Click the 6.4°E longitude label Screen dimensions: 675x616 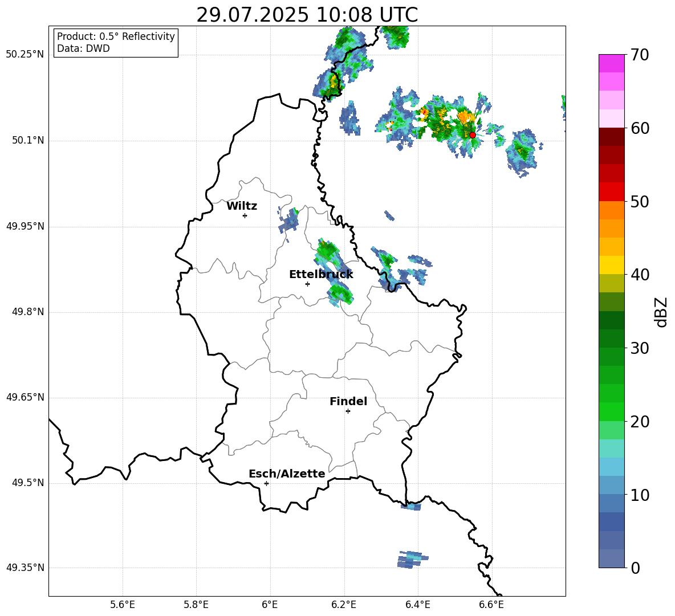pos(417,605)
